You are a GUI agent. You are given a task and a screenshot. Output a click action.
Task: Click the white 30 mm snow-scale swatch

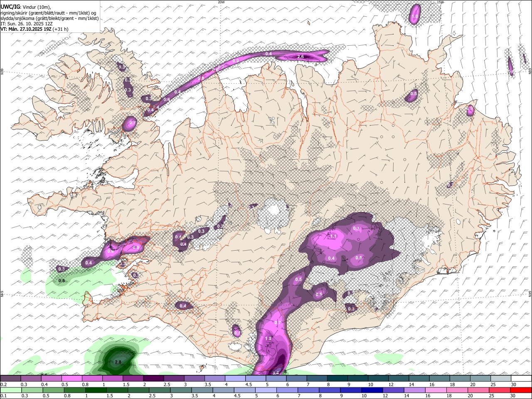[522, 379]
